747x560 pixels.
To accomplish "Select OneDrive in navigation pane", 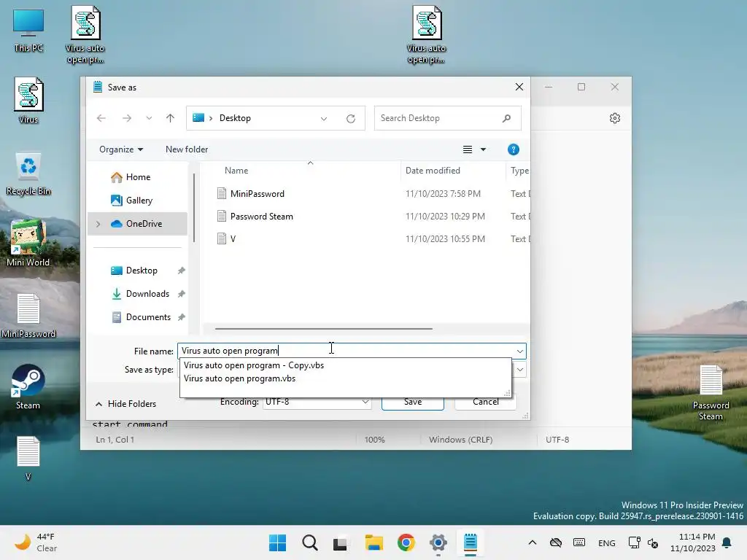I will pyautogui.click(x=138, y=224).
